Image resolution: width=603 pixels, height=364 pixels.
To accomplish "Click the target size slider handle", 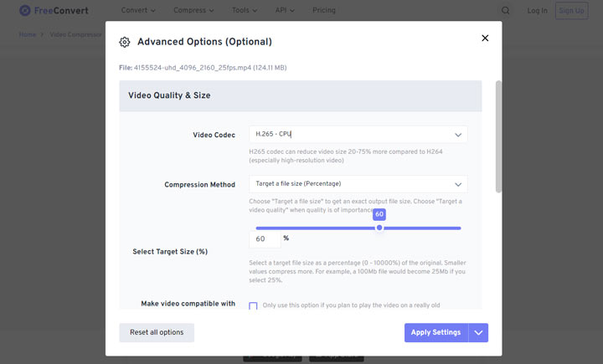I will pos(379,228).
